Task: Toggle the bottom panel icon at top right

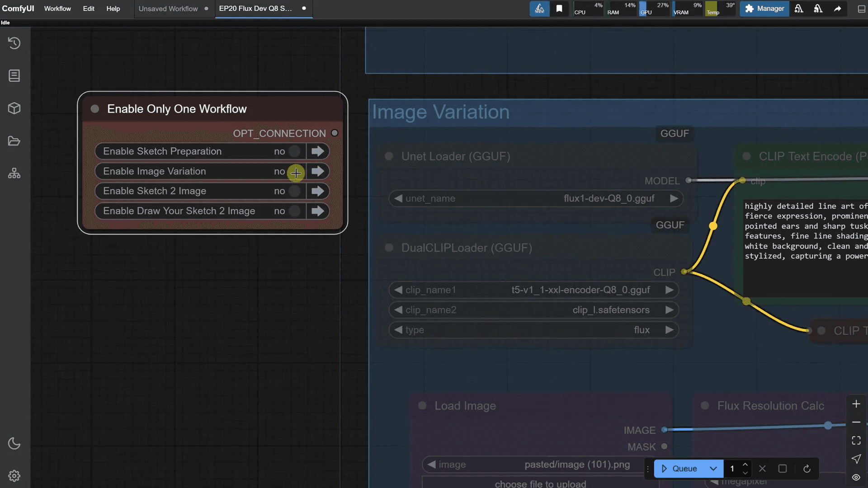Action: (861, 9)
